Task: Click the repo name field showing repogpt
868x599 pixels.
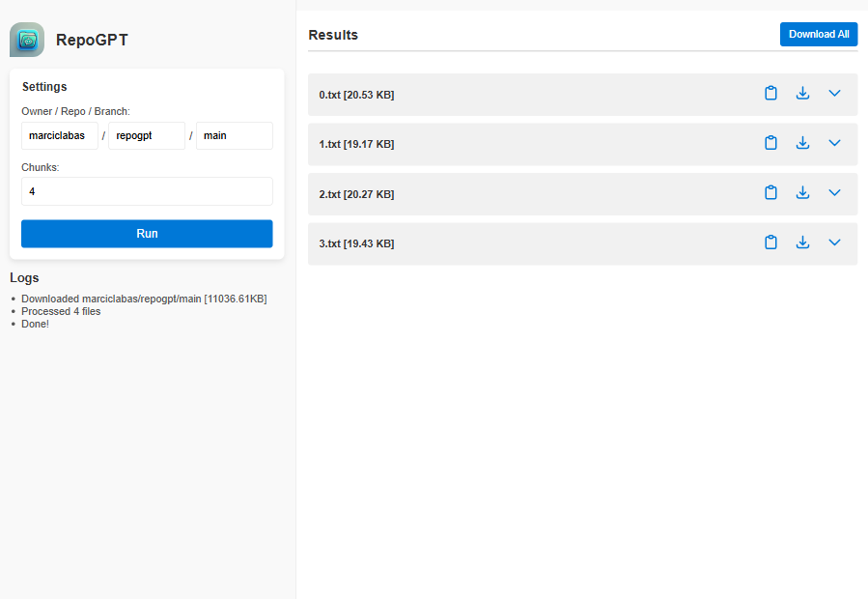Action: (x=146, y=135)
